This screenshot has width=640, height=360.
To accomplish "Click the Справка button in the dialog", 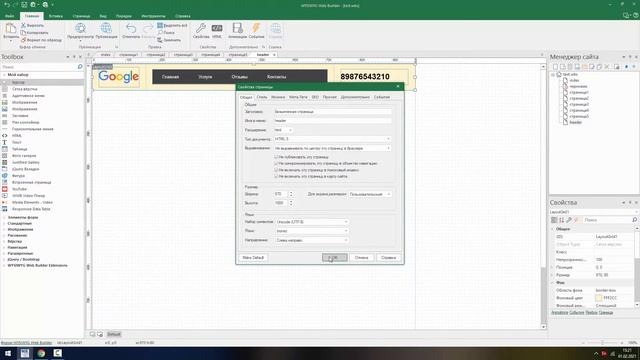I will (x=388, y=258).
